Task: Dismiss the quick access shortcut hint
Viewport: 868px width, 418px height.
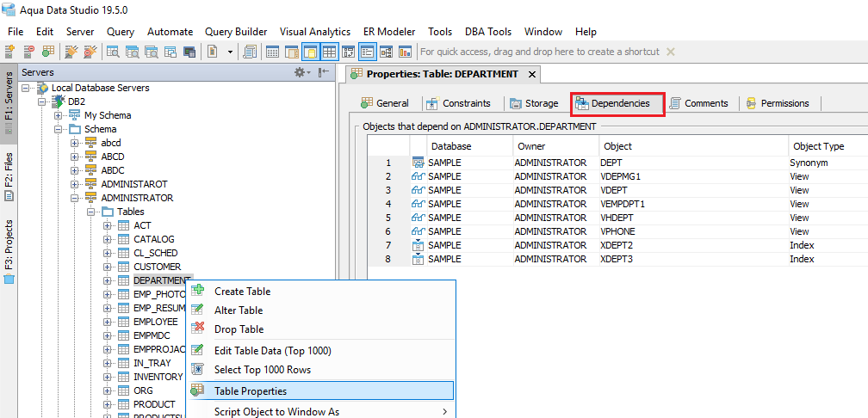Action: tap(671, 52)
